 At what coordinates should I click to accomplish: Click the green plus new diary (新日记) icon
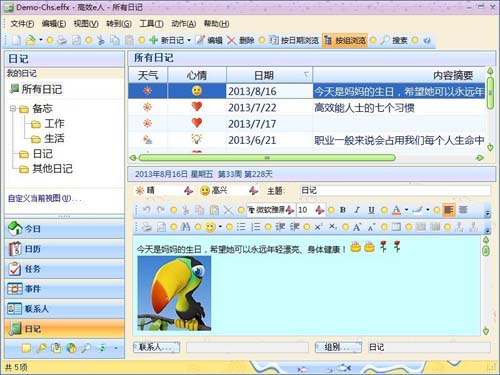pyautogui.click(x=153, y=40)
